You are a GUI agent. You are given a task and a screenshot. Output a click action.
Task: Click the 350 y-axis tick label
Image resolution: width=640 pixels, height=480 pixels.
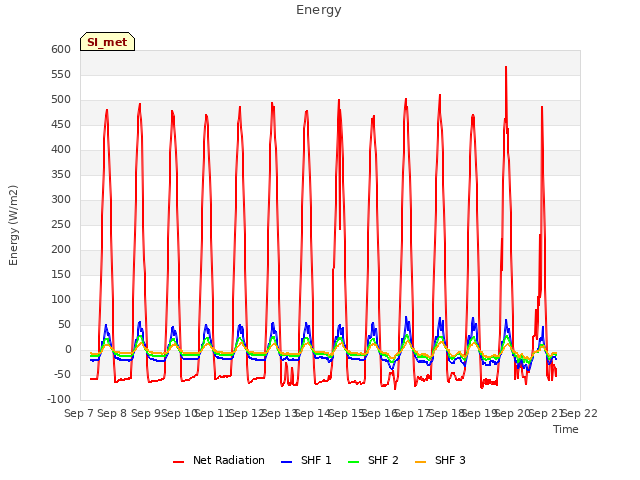(61, 174)
